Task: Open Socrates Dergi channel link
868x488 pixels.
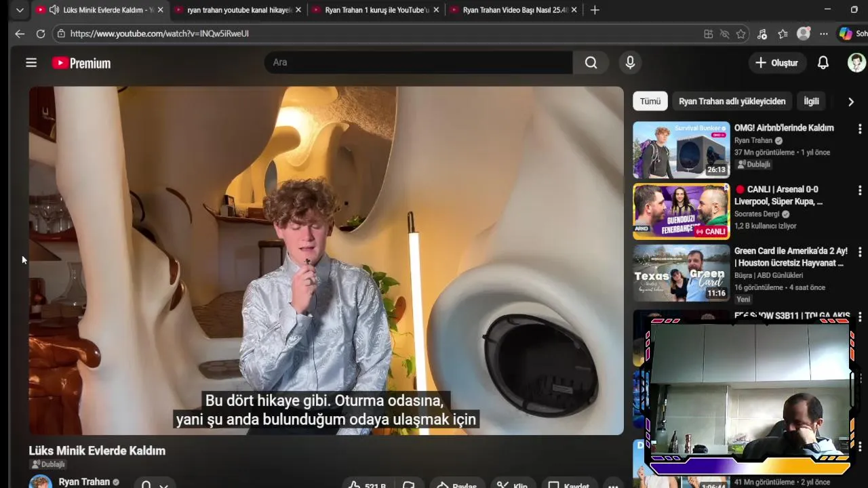Action: (757, 214)
